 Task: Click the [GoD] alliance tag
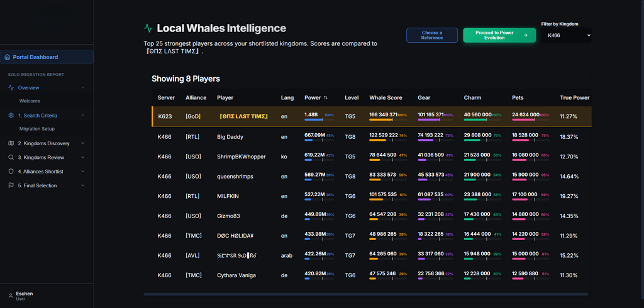pyautogui.click(x=192, y=116)
